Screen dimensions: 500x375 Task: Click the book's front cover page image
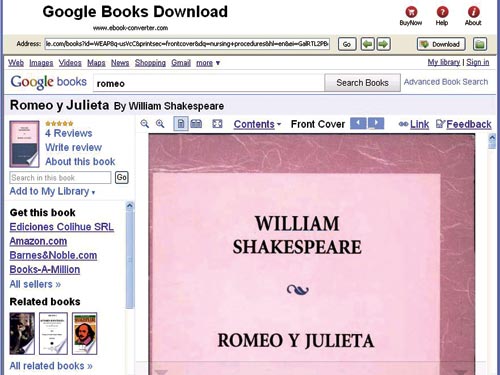coord(312,254)
